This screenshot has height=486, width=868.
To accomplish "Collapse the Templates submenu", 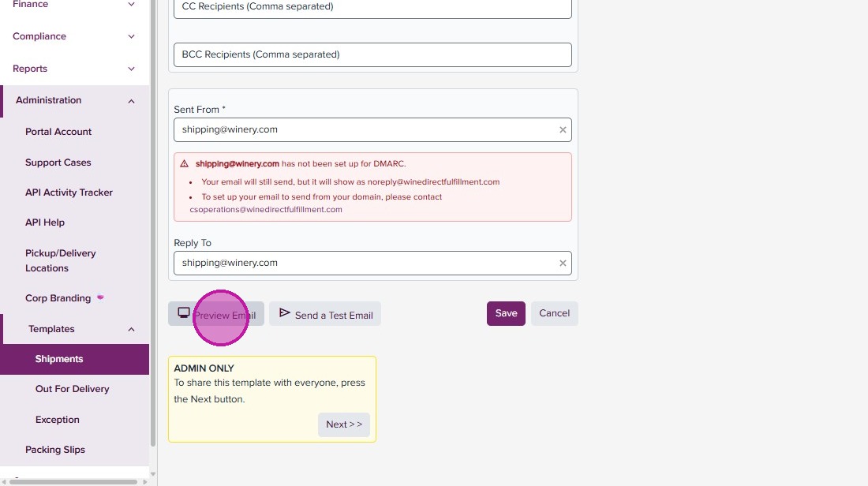I will (x=132, y=330).
